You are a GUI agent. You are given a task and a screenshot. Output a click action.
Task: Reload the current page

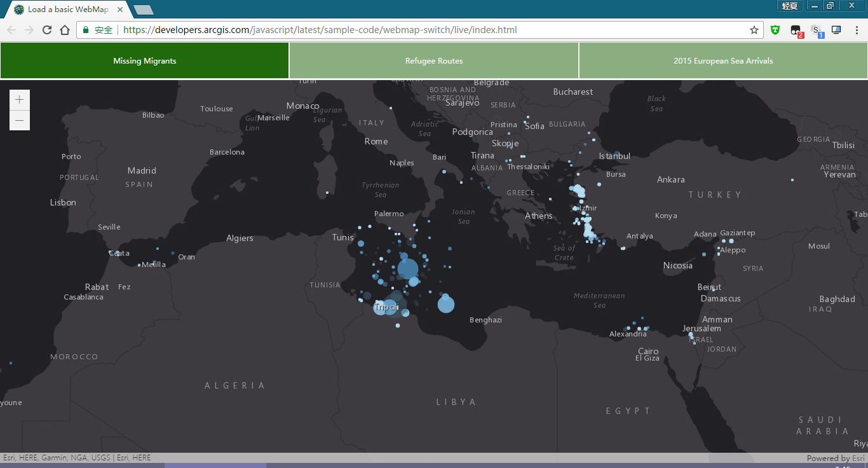point(47,30)
